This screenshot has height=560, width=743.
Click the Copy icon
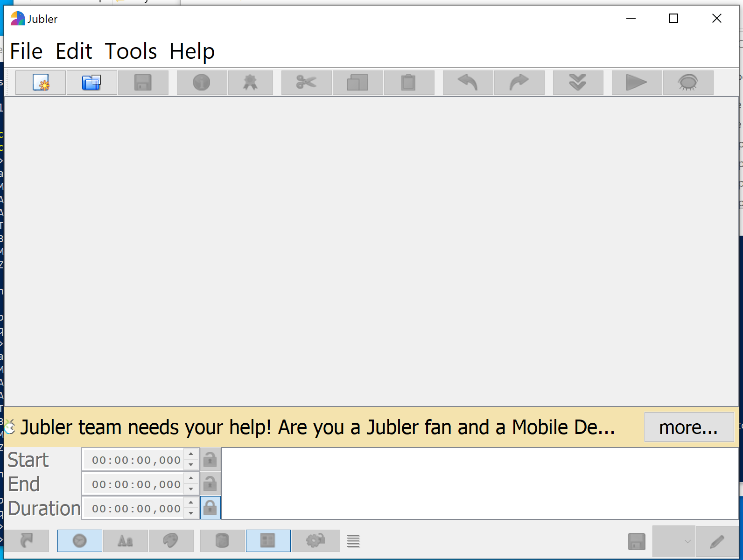357,83
